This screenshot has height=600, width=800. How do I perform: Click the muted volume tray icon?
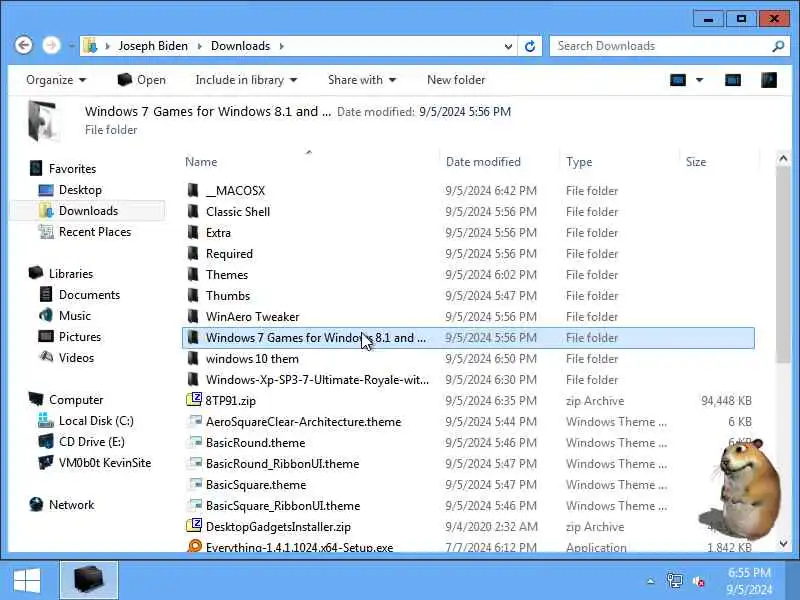pos(698,581)
